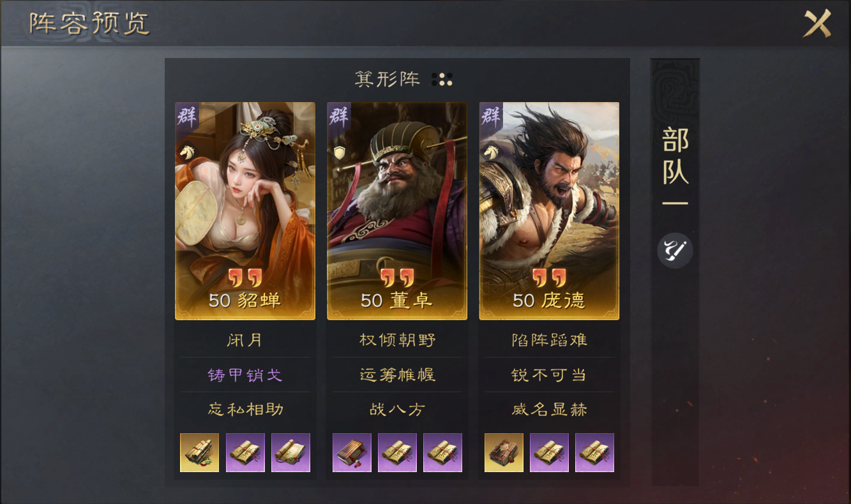Select 貂蝉's third purple scroll item
Viewport: 851px width, 504px height.
pos(290,452)
